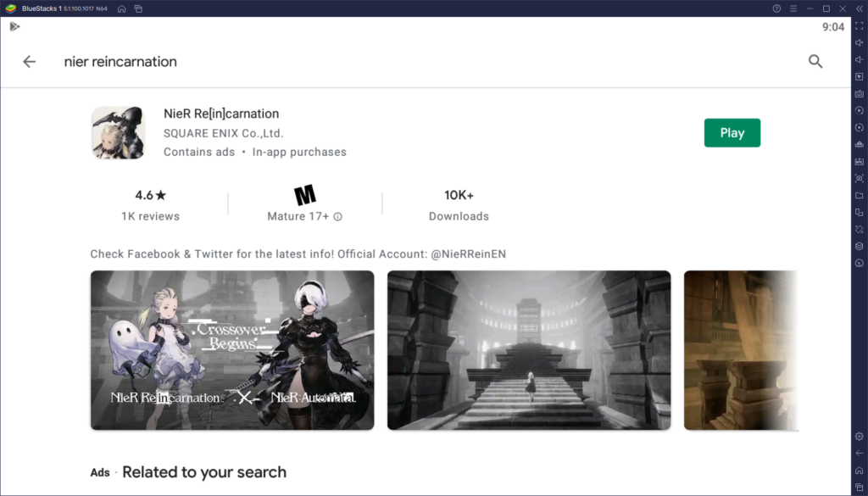This screenshot has height=496, width=868.
Task: Tap the search magnifier icon
Action: pos(815,61)
